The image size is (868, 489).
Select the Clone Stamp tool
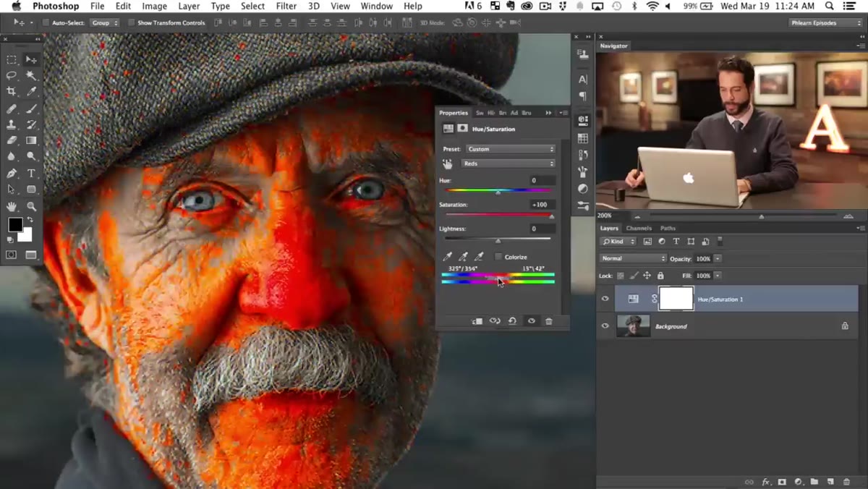click(x=12, y=125)
